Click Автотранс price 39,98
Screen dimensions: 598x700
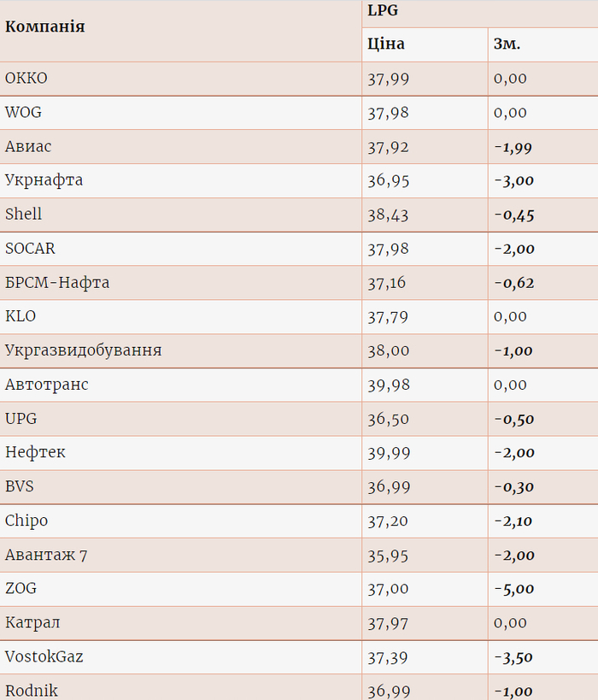coord(388,385)
